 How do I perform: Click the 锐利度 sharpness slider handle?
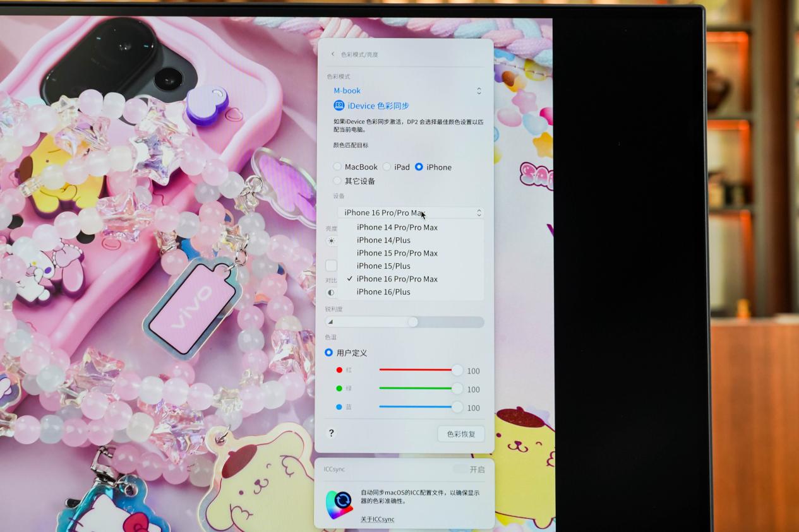(x=413, y=322)
